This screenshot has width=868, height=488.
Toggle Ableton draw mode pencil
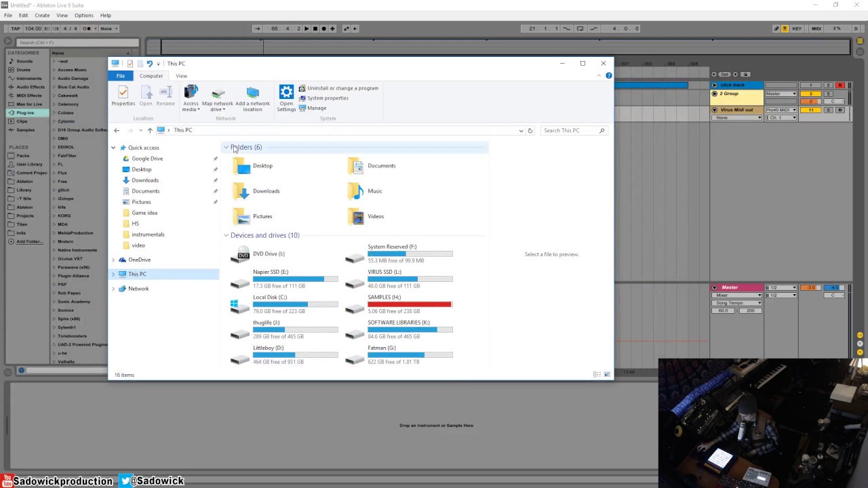click(x=776, y=28)
